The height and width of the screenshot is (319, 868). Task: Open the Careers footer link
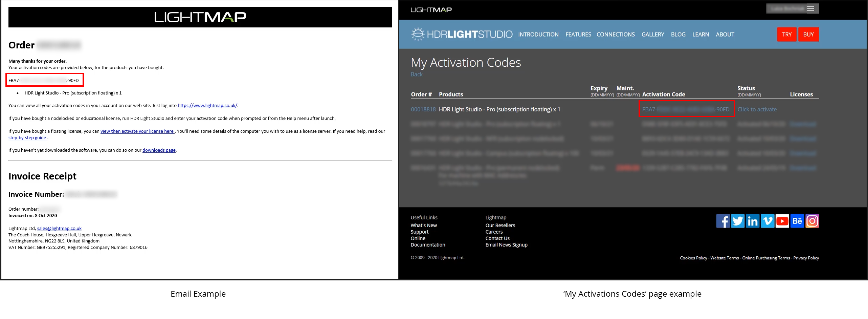click(494, 232)
